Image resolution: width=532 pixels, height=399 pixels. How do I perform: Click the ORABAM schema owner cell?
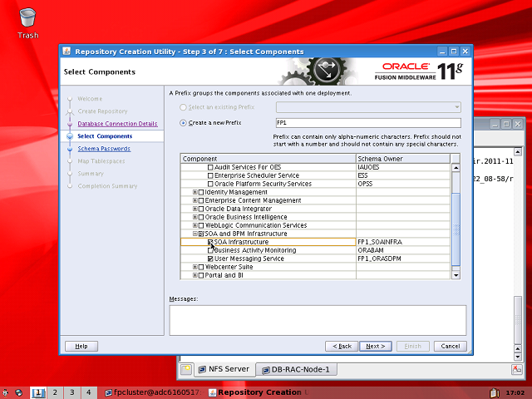(403, 250)
